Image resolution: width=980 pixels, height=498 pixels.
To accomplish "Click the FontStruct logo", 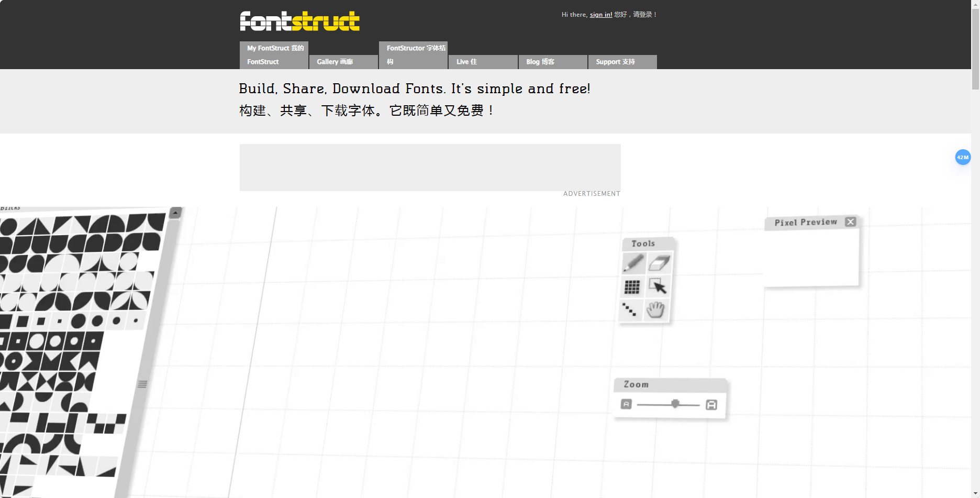I will [x=299, y=20].
